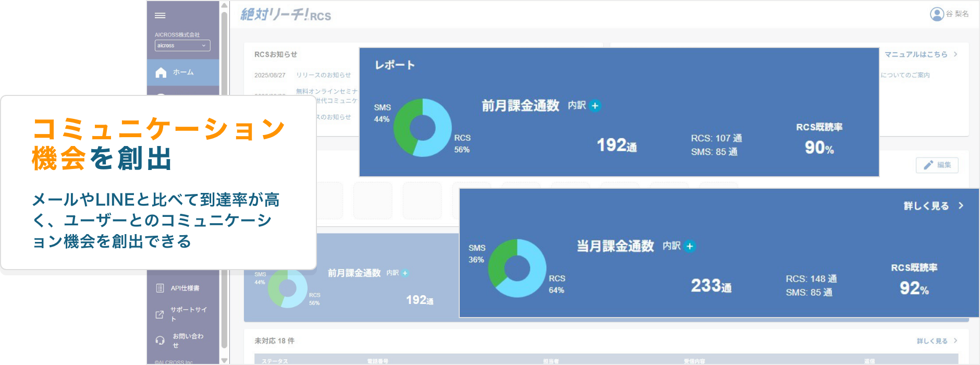The height and width of the screenshot is (365, 980).
Task: Click the sidebar scrollbar down arrow
Action: [224, 360]
